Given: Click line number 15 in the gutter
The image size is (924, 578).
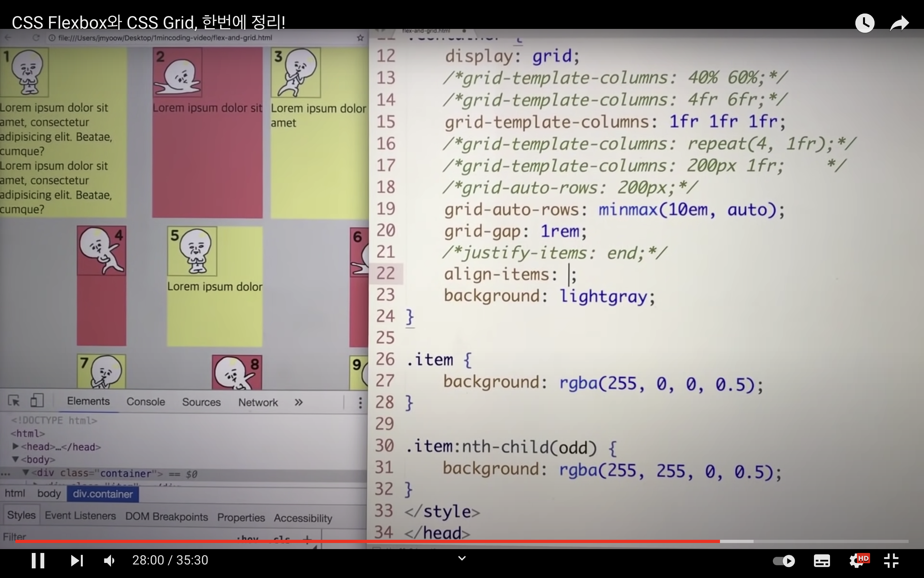Looking at the screenshot, I should [x=386, y=122].
